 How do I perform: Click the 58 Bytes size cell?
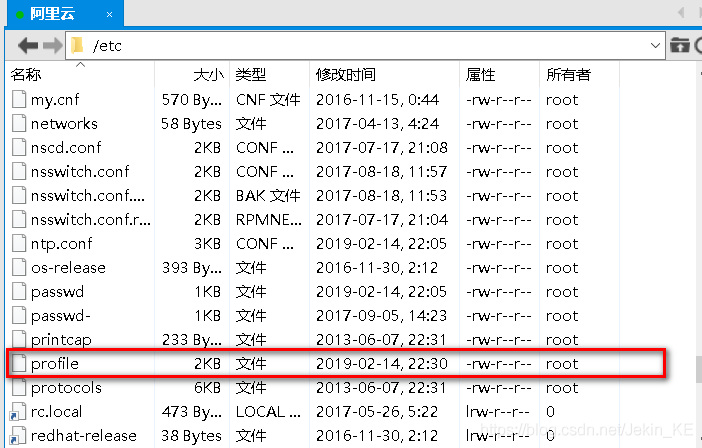click(x=191, y=124)
